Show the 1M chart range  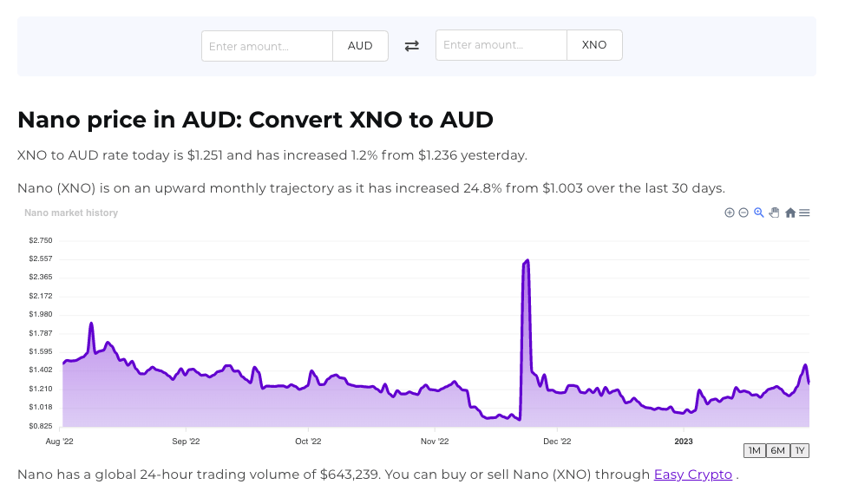click(755, 450)
